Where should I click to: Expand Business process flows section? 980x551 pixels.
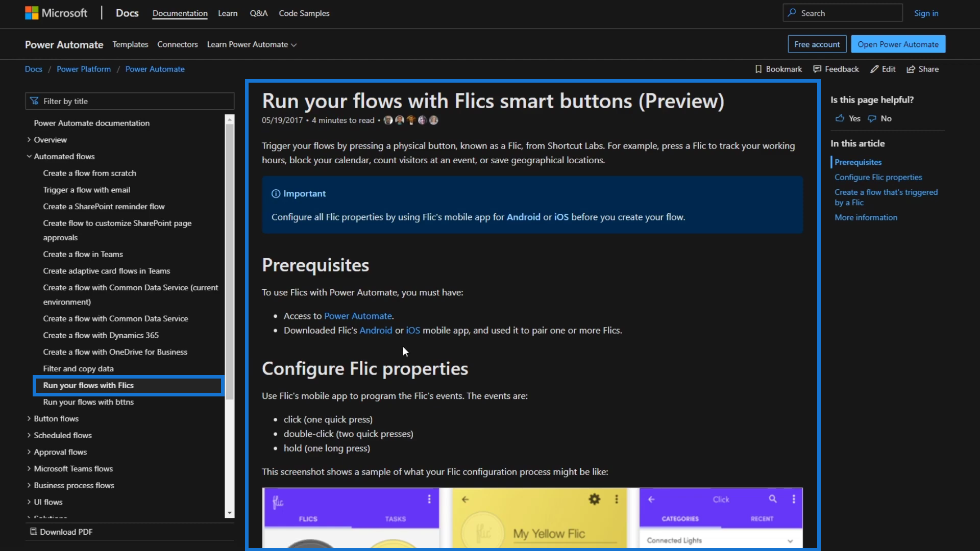[29, 486]
